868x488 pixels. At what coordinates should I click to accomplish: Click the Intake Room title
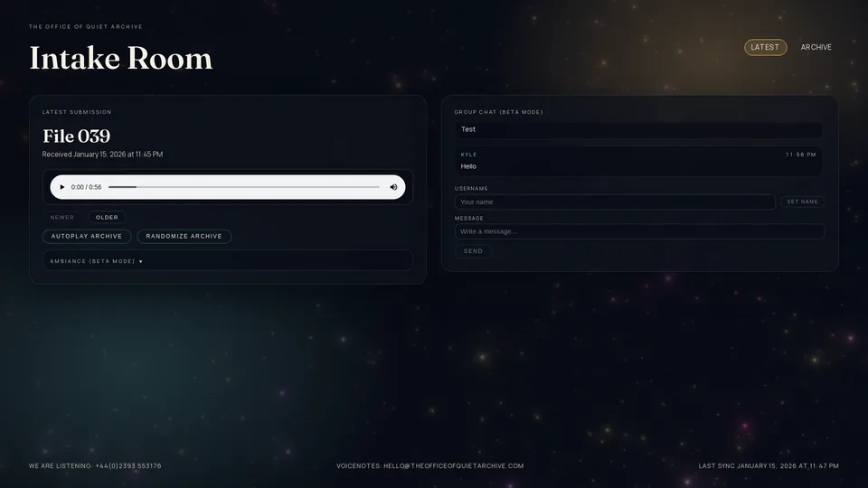coord(120,58)
